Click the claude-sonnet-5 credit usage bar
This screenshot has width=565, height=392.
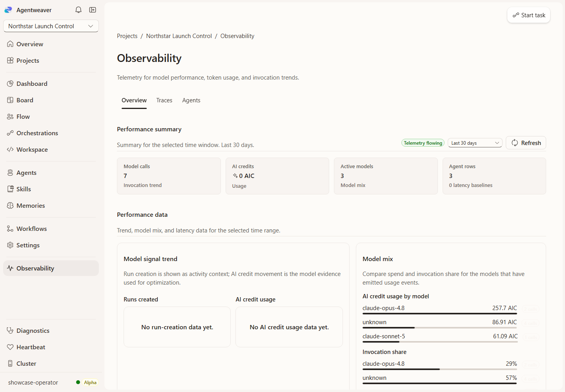point(440,342)
